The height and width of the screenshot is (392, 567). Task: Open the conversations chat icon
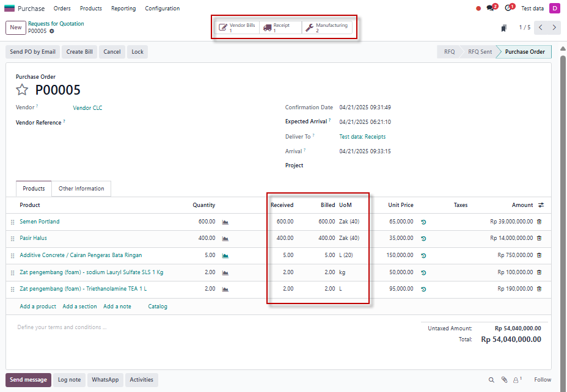click(x=491, y=8)
